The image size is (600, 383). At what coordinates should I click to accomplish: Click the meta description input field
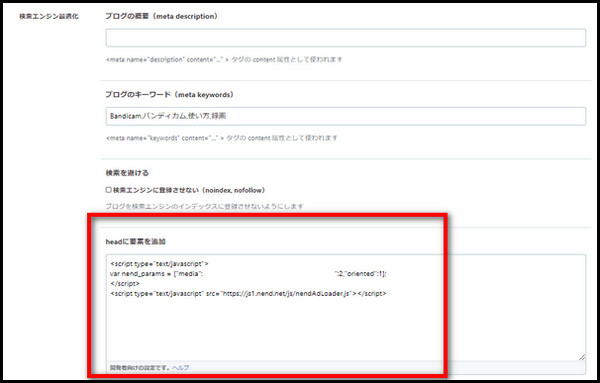tap(346, 38)
